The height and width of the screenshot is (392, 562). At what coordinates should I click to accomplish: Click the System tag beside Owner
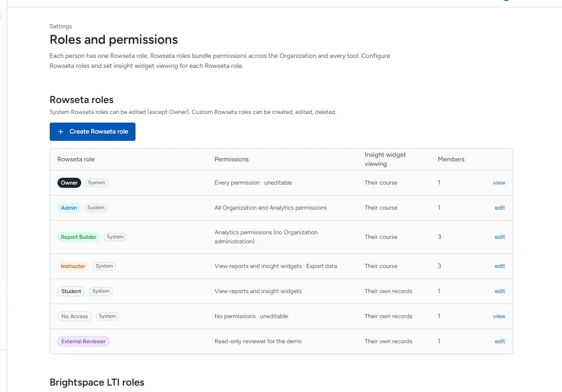(x=96, y=183)
